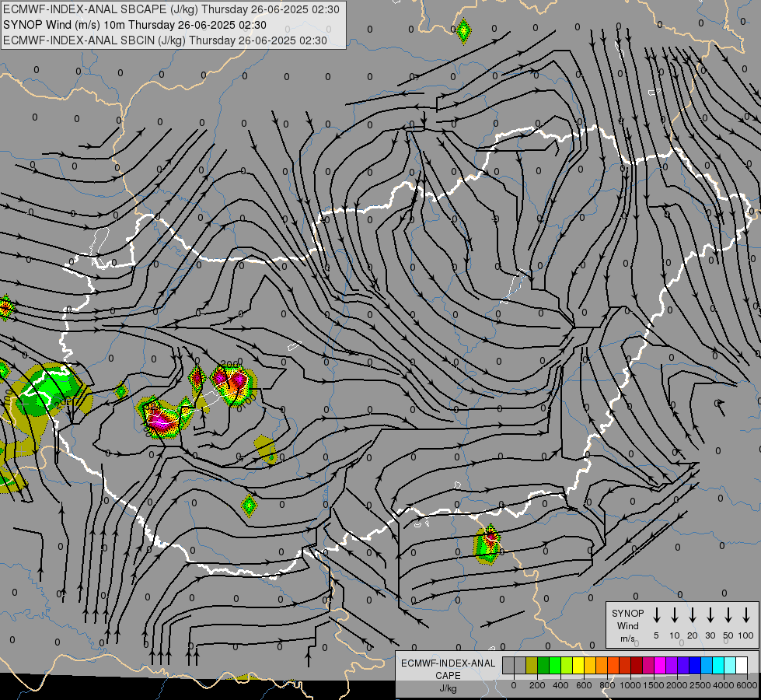Click the wind legend arrow above 20
Image resolution: width=761 pixels, height=700 pixels.
693,615
